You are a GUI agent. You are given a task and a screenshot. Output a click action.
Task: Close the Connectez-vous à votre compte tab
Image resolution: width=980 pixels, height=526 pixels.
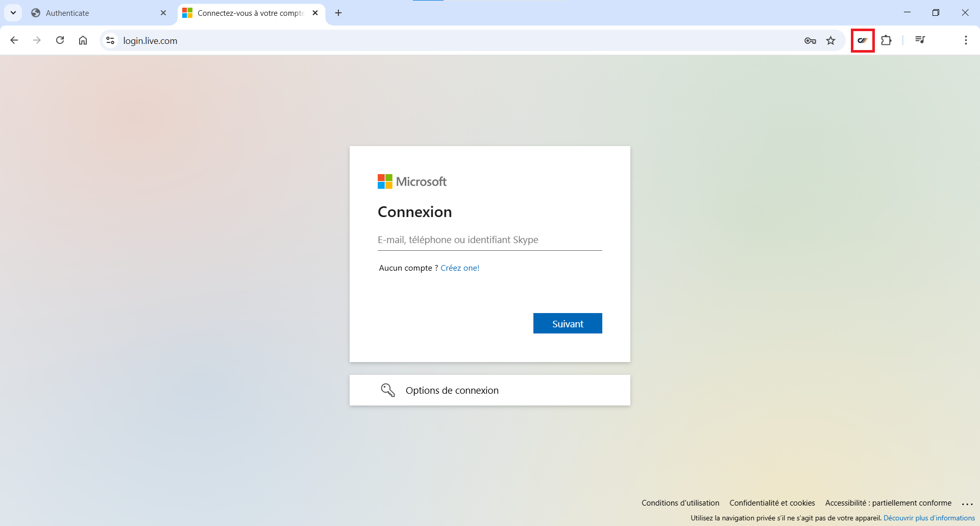315,13
